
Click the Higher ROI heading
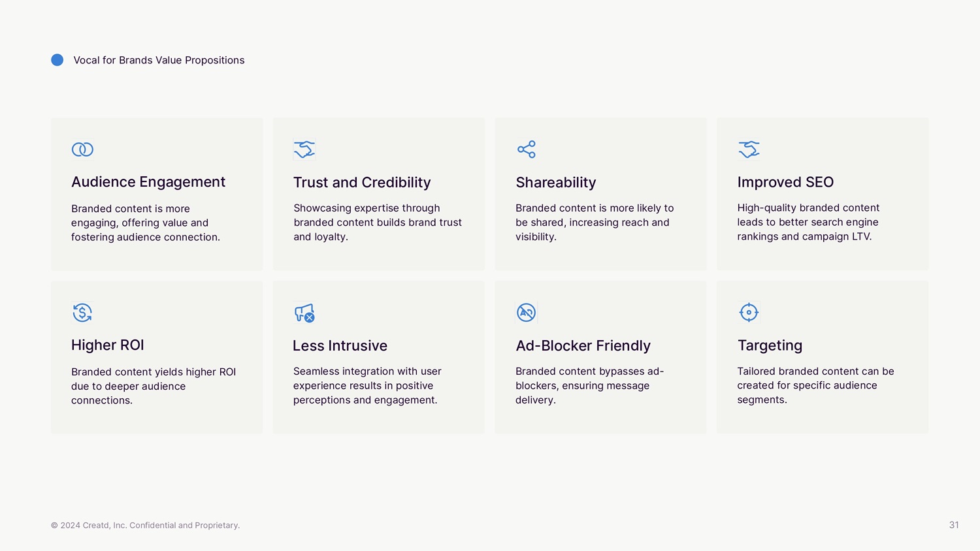click(108, 345)
